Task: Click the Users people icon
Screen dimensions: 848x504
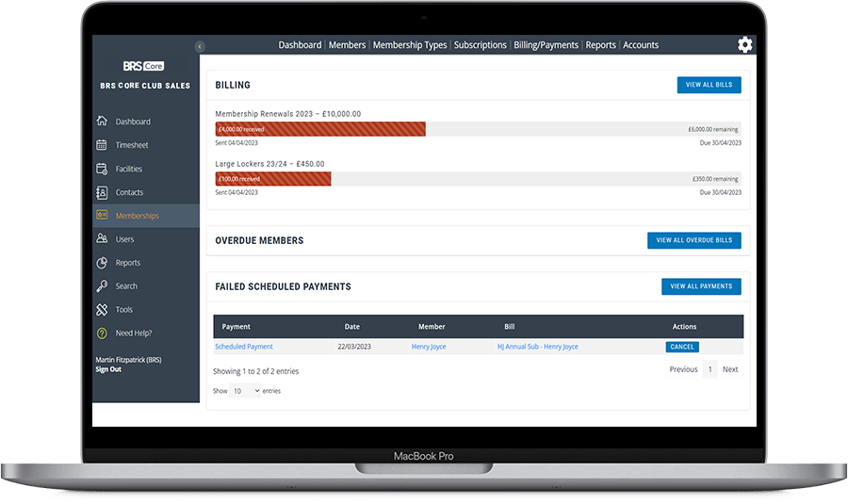Action: point(102,239)
